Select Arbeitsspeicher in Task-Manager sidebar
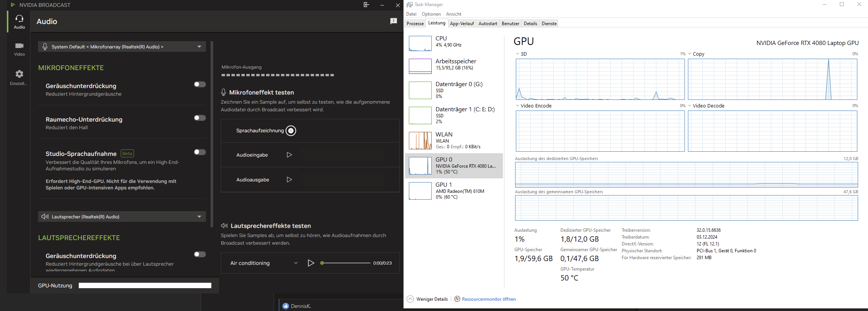 click(454, 66)
